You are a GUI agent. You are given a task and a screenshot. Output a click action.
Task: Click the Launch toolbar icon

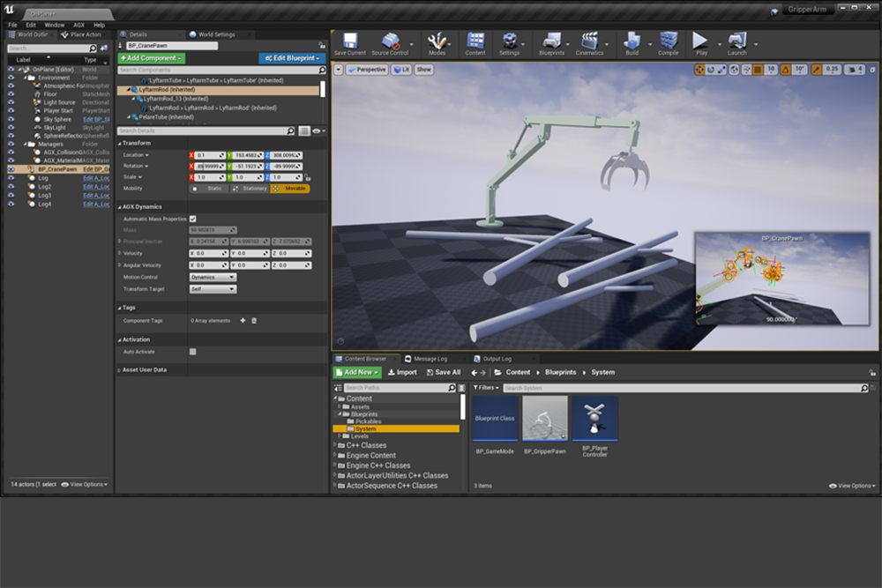[x=736, y=44]
